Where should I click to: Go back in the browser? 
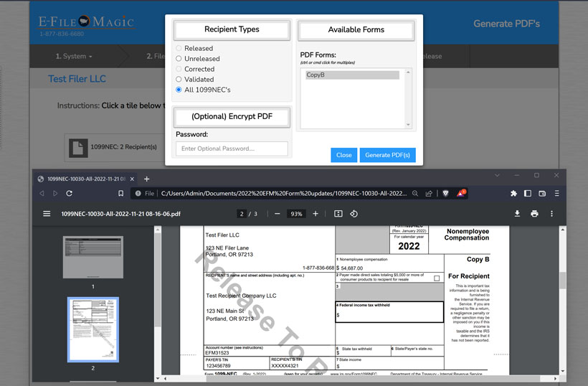click(42, 193)
